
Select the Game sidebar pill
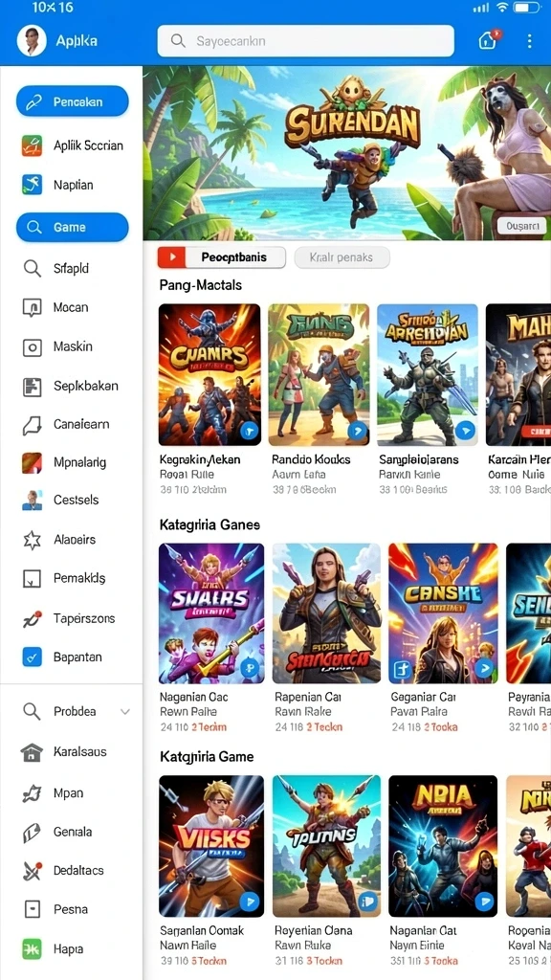pos(73,227)
